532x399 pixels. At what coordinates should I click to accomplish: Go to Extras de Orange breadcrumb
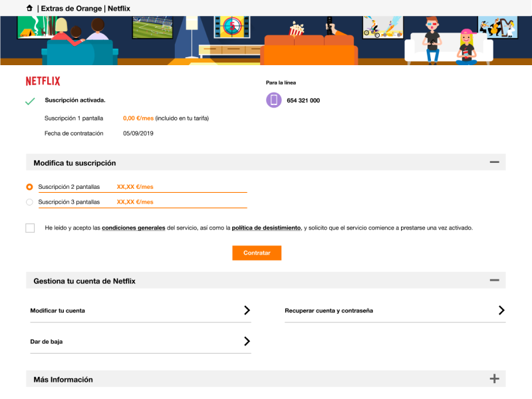coord(72,8)
